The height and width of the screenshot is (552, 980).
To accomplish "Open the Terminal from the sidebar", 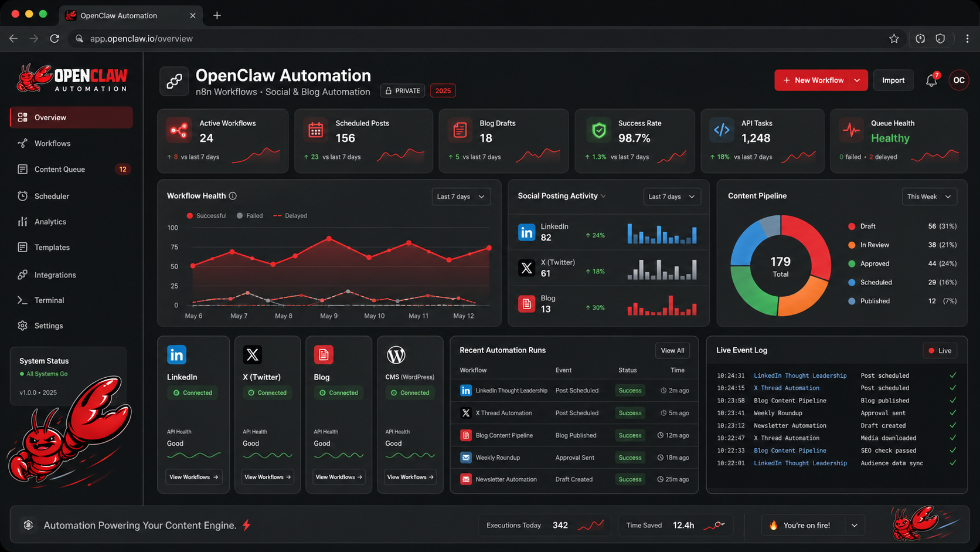I will coord(22,300).
